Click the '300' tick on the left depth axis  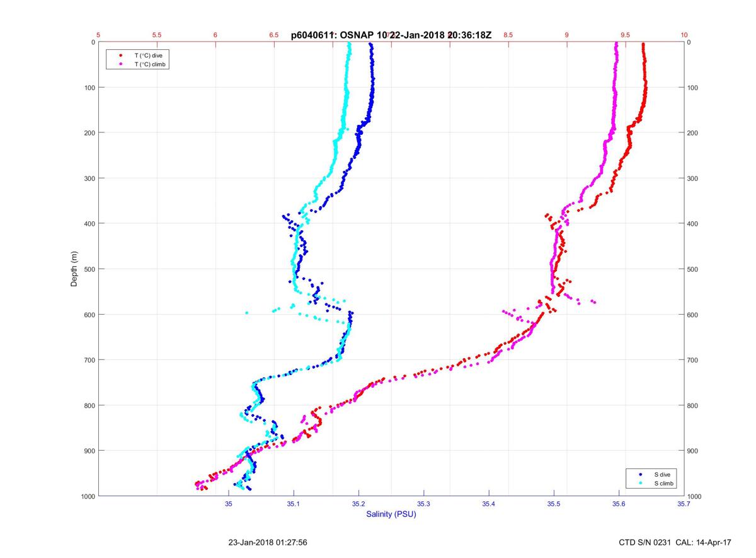tap(89, 178)
